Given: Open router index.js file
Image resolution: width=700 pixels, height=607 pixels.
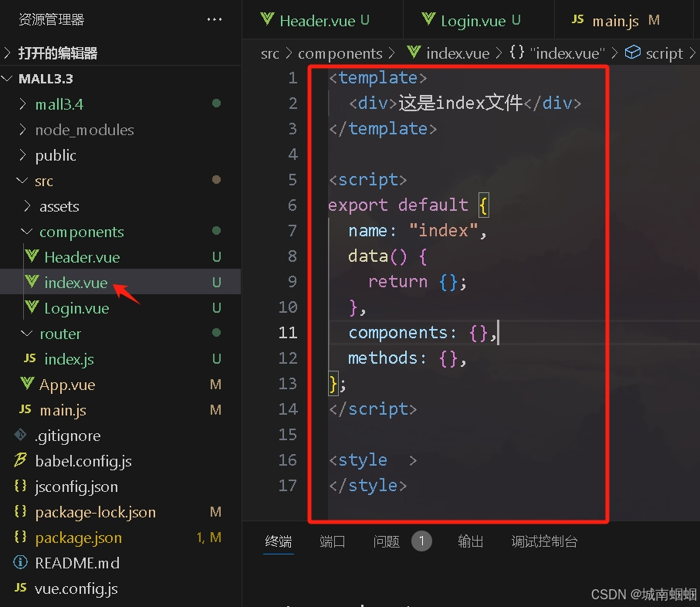Looking at the screenshot, I should [x=120, y=358].
